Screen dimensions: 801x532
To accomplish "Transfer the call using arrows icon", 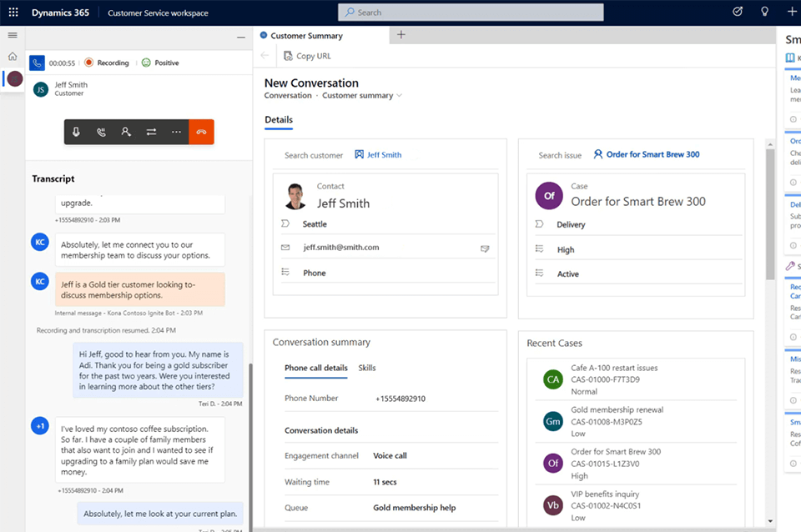I will [x=151, y=132].
